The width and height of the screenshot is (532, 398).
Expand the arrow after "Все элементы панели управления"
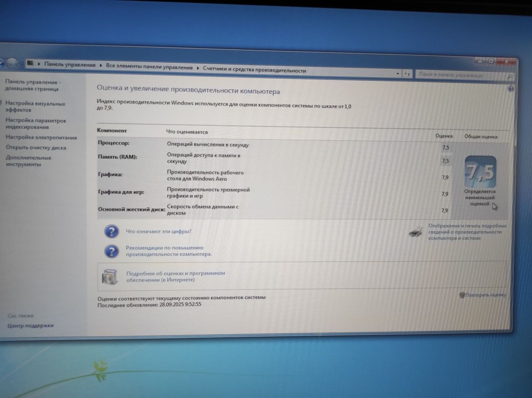[x=198, y=68]
